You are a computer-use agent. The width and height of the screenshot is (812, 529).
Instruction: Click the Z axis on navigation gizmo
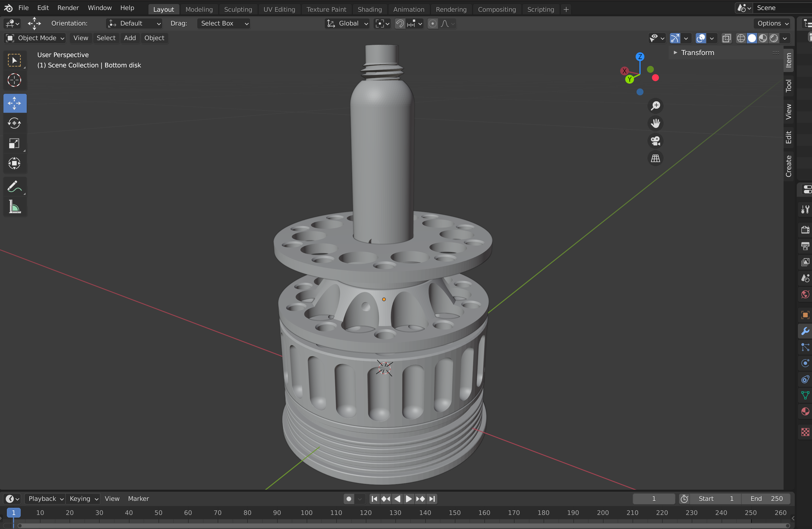click(640, 57)
